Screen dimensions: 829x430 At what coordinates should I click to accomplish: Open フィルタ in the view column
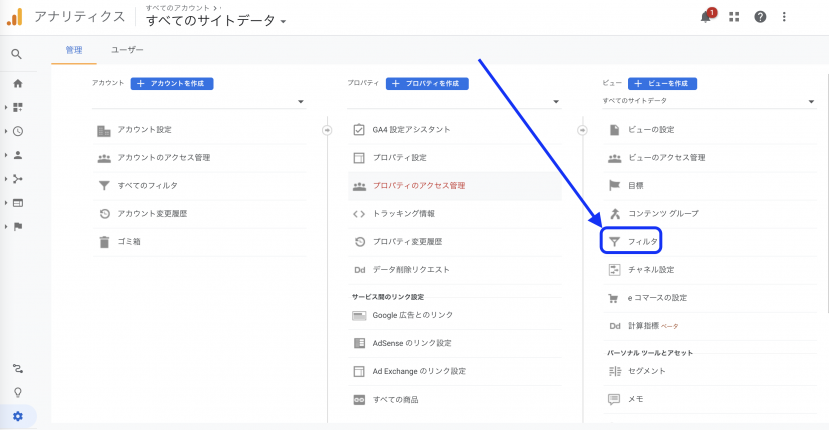pyautogui.click(x=642, y=242)
